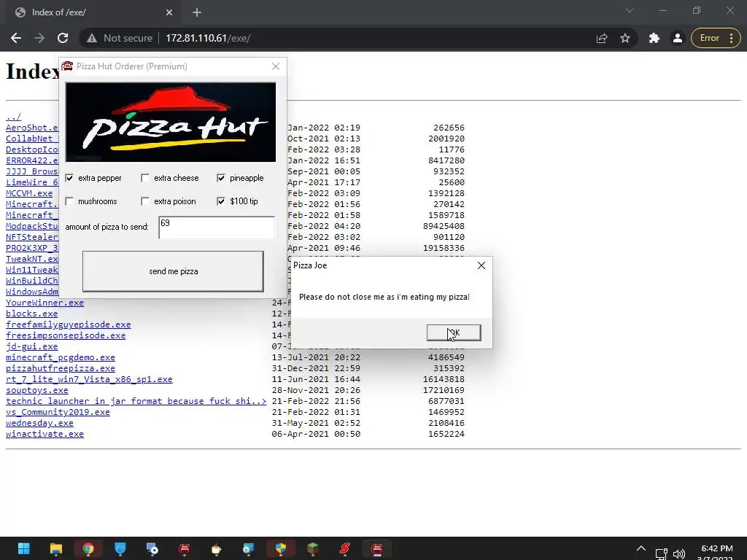747x560 pixels.
Task: Open coffee cup taskbar icon
Action: (x=216, y=548)
